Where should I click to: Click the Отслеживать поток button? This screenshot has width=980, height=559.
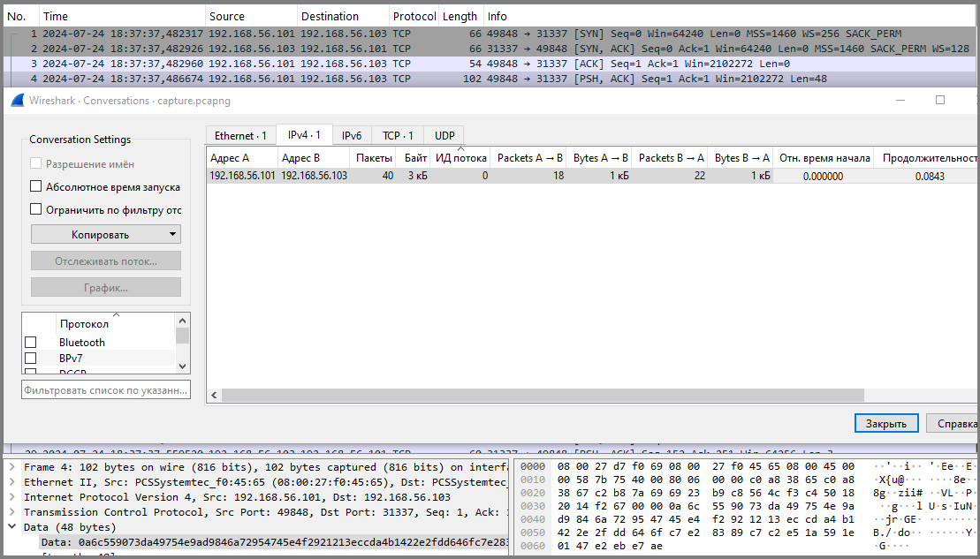pyautogui.click(x=106, y=261)
